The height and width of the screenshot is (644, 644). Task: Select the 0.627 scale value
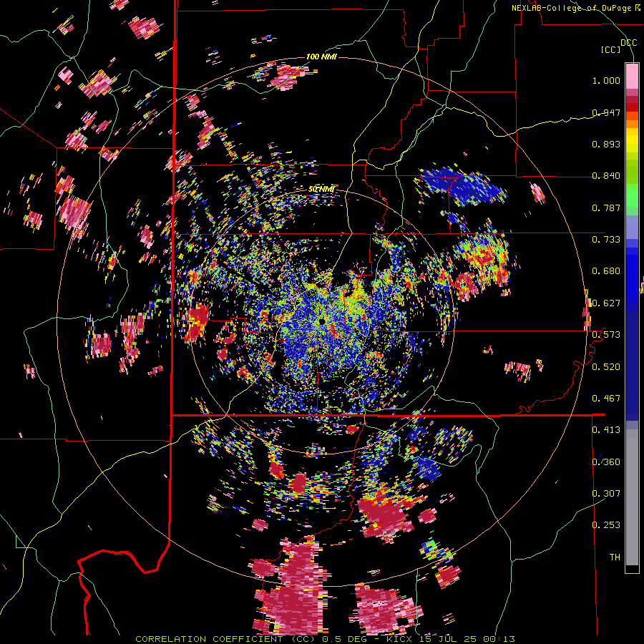pyautogui.click(x=606, y=303)
